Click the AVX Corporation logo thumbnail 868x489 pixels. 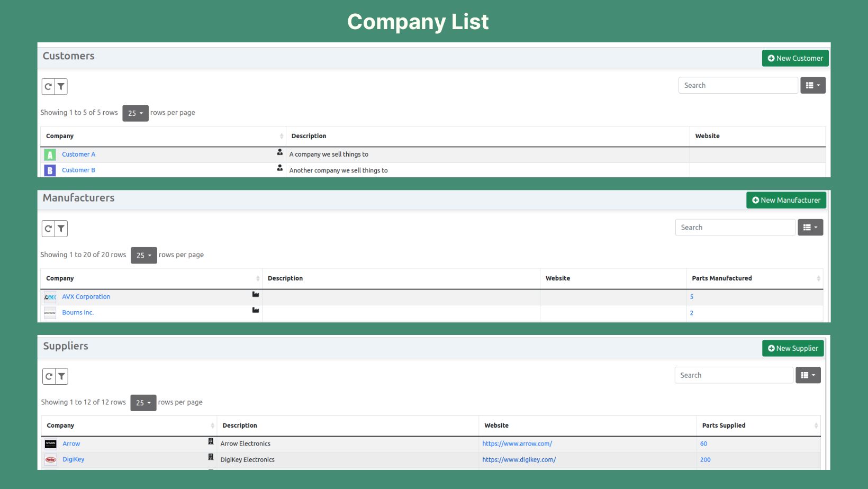pos(50,297)
